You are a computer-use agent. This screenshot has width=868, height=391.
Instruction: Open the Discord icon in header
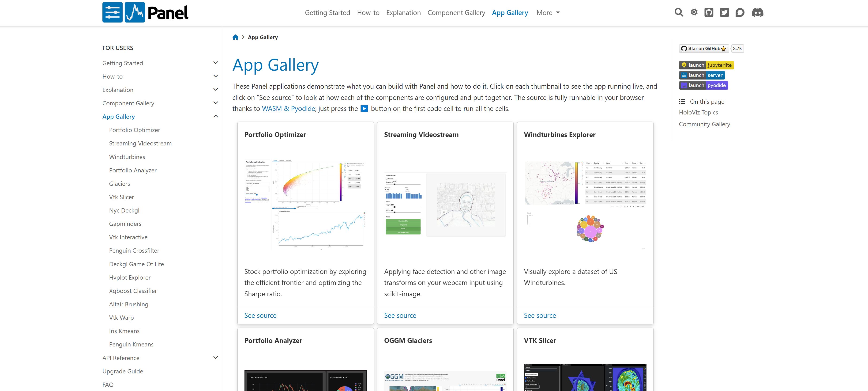(758, 12)
